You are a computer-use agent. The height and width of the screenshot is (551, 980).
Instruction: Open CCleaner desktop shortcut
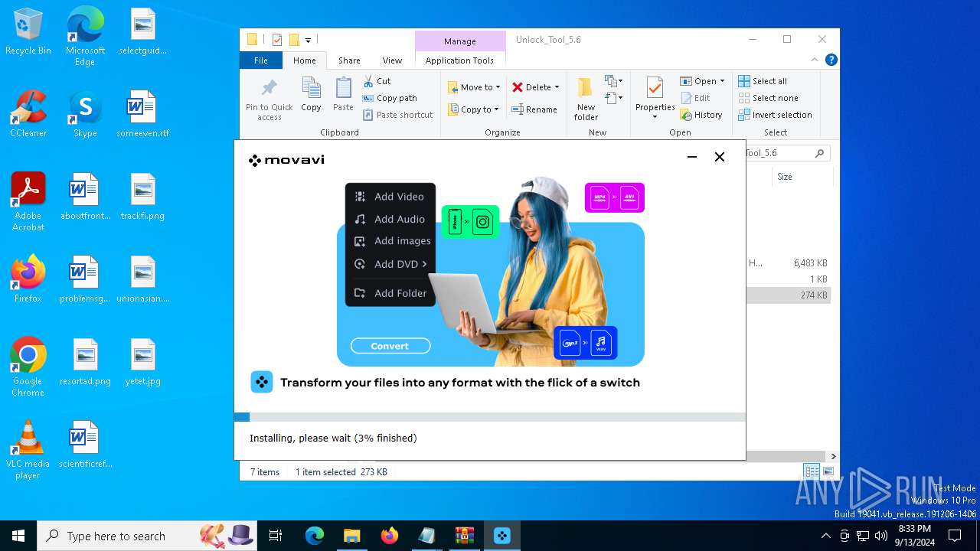(x=28, y=115)
